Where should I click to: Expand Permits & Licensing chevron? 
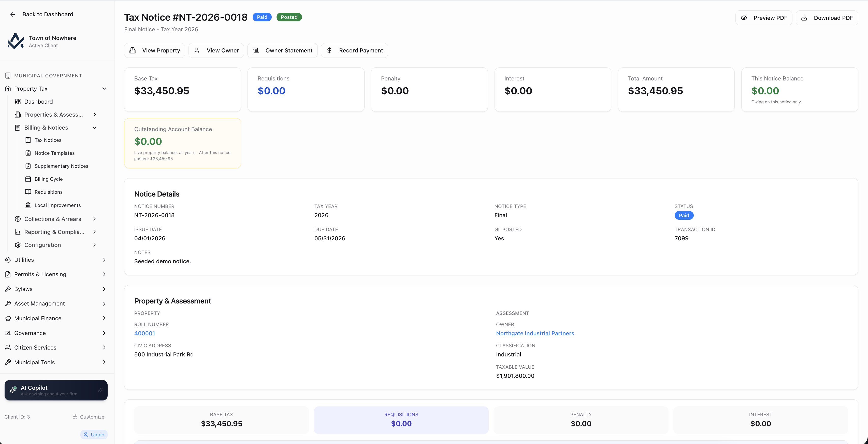(x=104, y=274)
